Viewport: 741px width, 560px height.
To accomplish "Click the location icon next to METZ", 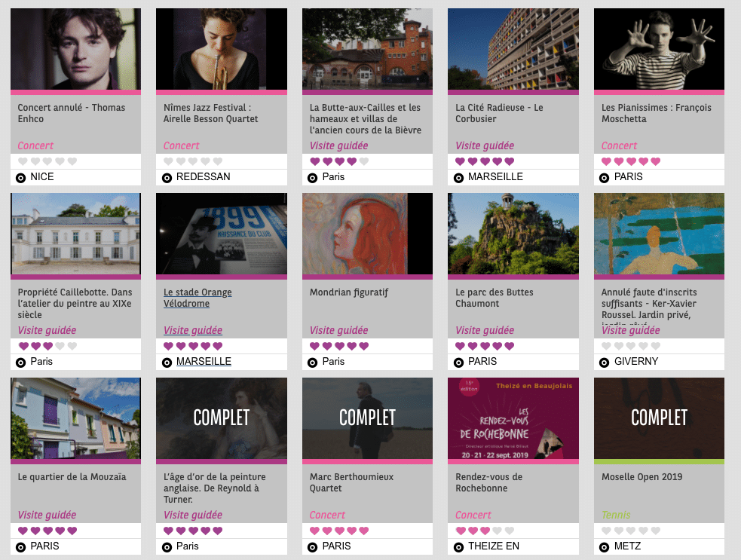I will point(604,546).
